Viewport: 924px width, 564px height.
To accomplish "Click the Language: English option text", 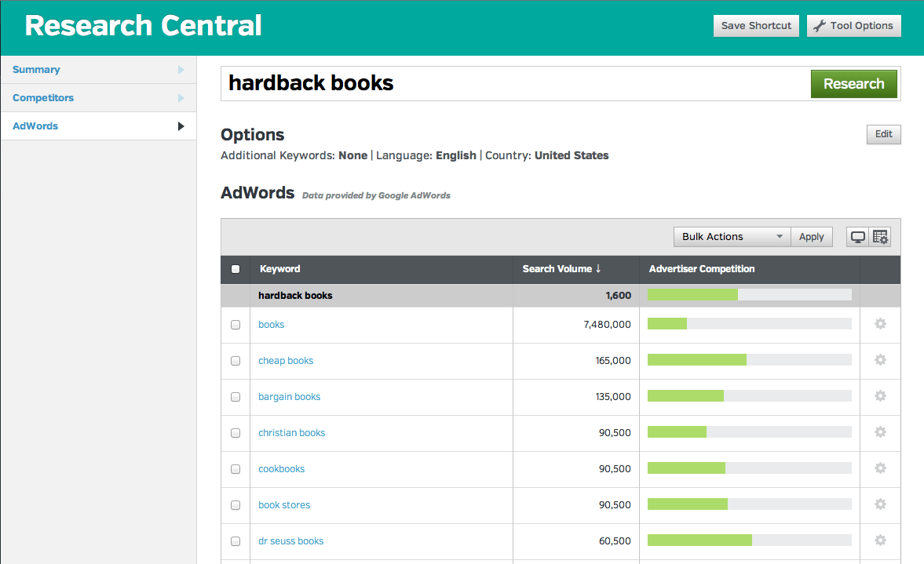I will tap(426, 155).
